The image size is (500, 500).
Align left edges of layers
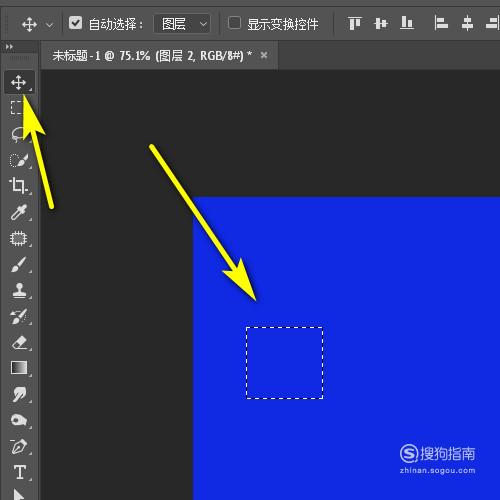pyautogui.click(x=441, y=24)
